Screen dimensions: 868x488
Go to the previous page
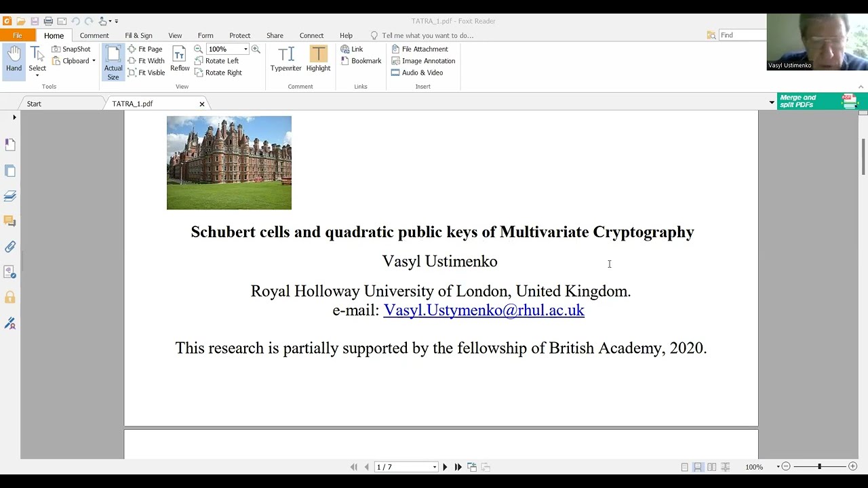coord(367,467)
